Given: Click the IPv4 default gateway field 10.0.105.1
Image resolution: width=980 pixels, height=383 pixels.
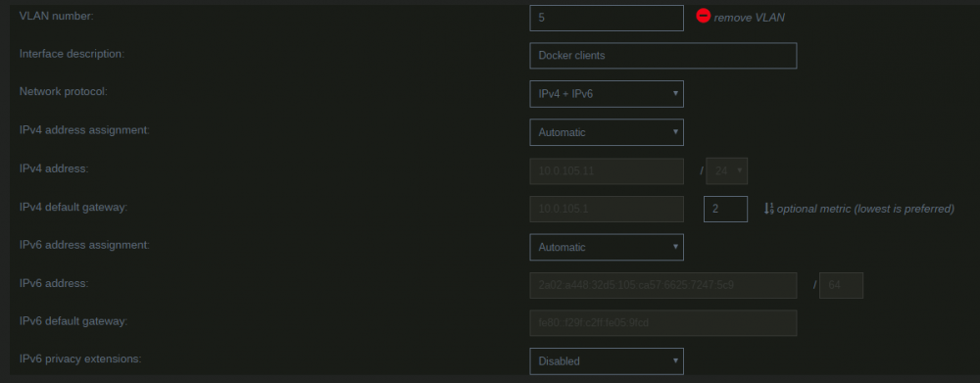Looking at the screenshot, I should pyautogui.click(x=607, y=209).
